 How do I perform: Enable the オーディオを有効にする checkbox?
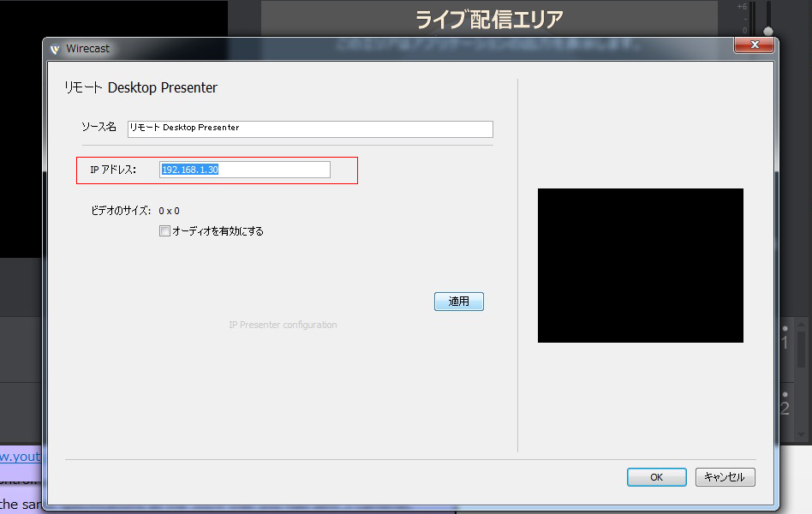coord(164,231)
